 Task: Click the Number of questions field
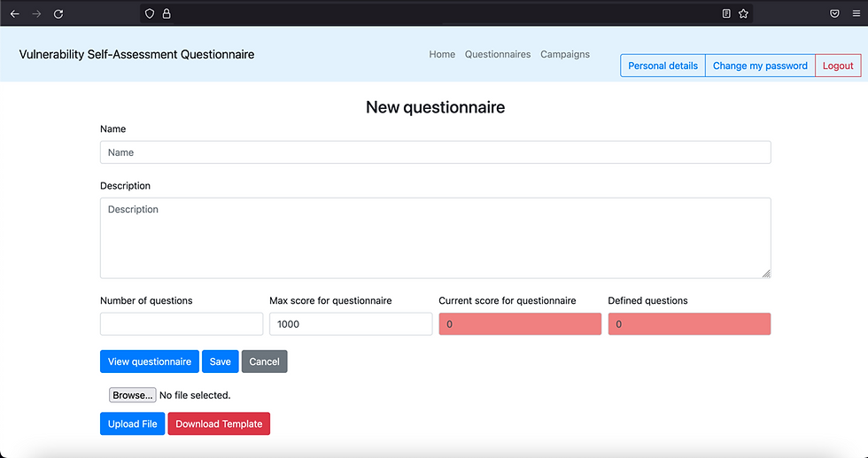tap(182, 324)
